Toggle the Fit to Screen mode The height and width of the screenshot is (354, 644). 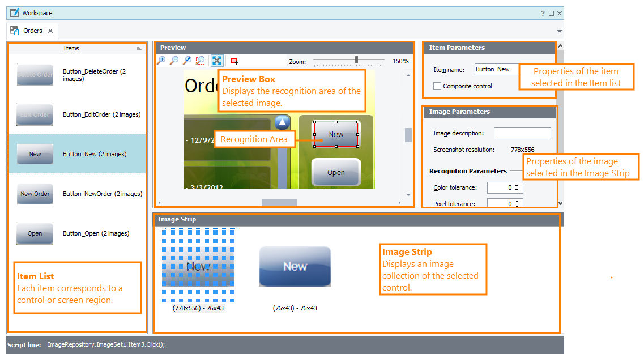[216, 61]
